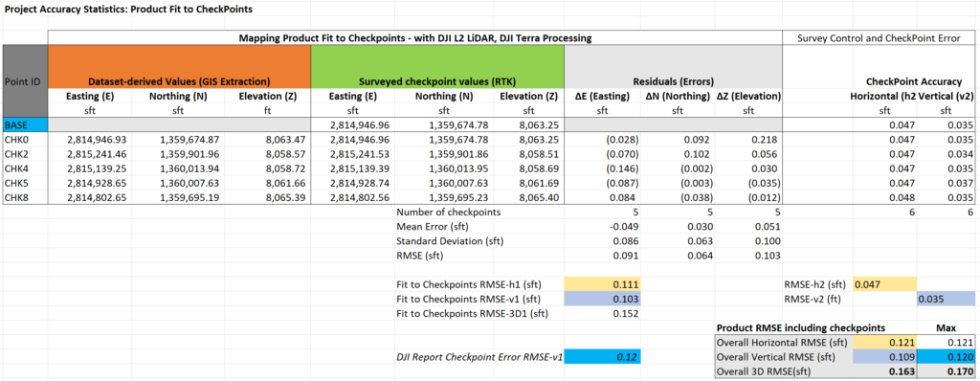Select the blue RMSE-v1 value '0.103'
This screenshot has height=381, width=980.
pyautogui.click(x=603, y=299)
